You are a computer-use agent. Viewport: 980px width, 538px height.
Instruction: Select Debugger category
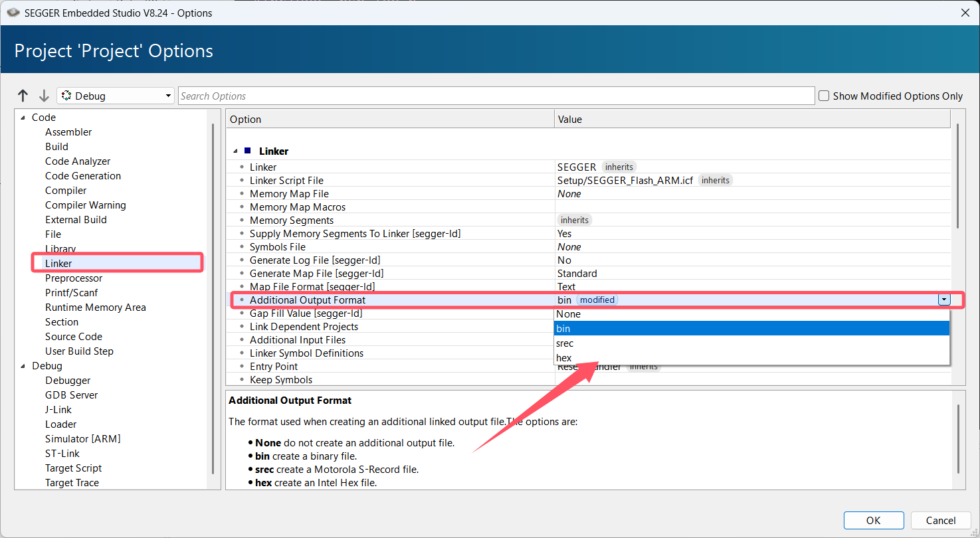point(68,381)
